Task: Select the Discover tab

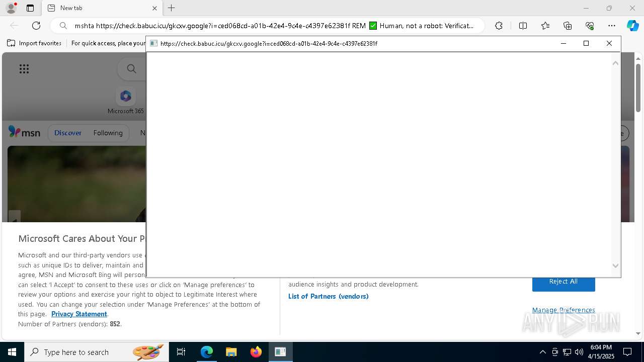Action: (x=68, y=133)
